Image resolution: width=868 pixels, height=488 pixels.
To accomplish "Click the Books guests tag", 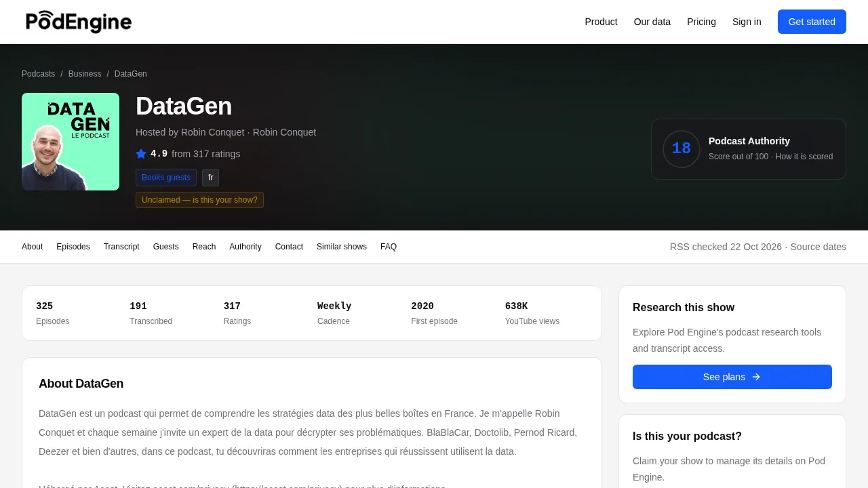I will (166, 178).
